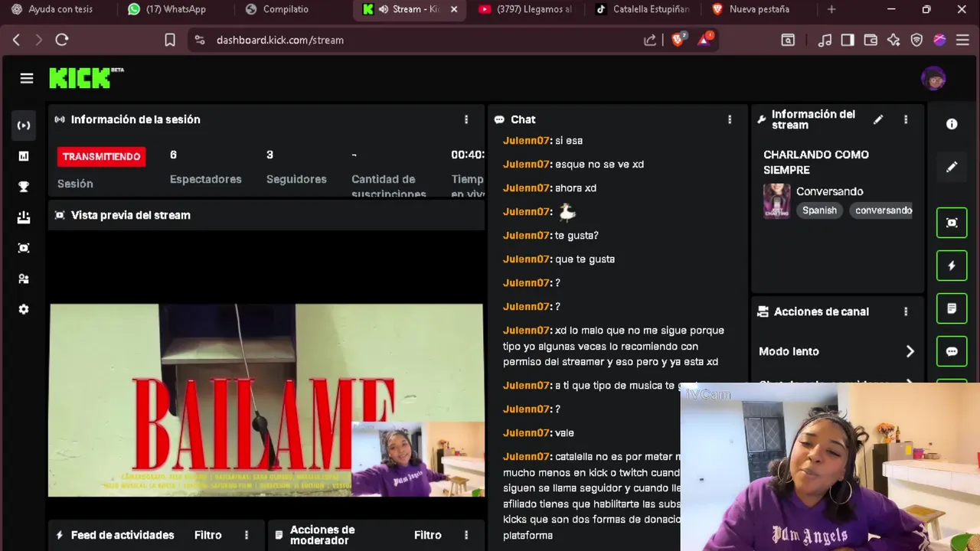
Task: Open the Brave Shields lion icon
Action: pos(678,39)
